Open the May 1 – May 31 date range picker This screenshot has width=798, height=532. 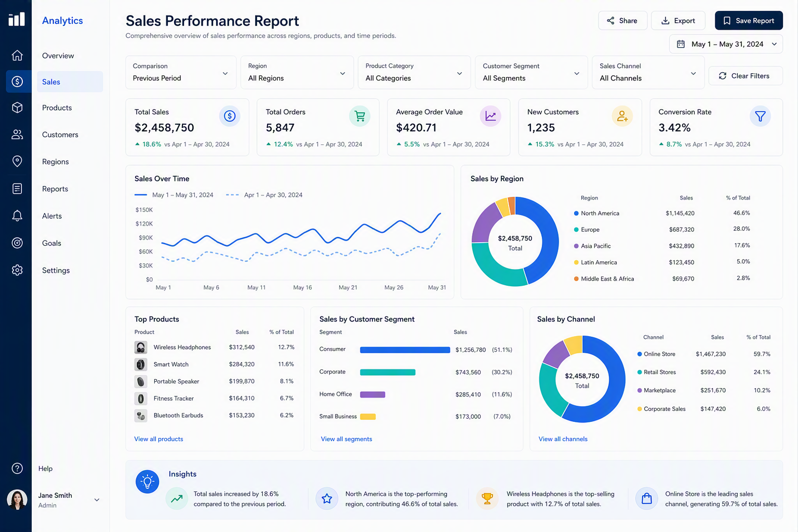(726, 44)
